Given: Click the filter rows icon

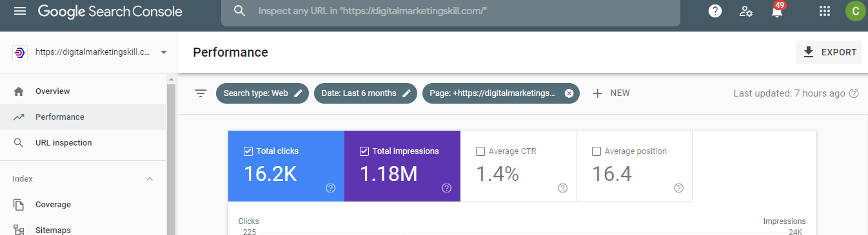Looking at the screenshot, I should [201, 93].
